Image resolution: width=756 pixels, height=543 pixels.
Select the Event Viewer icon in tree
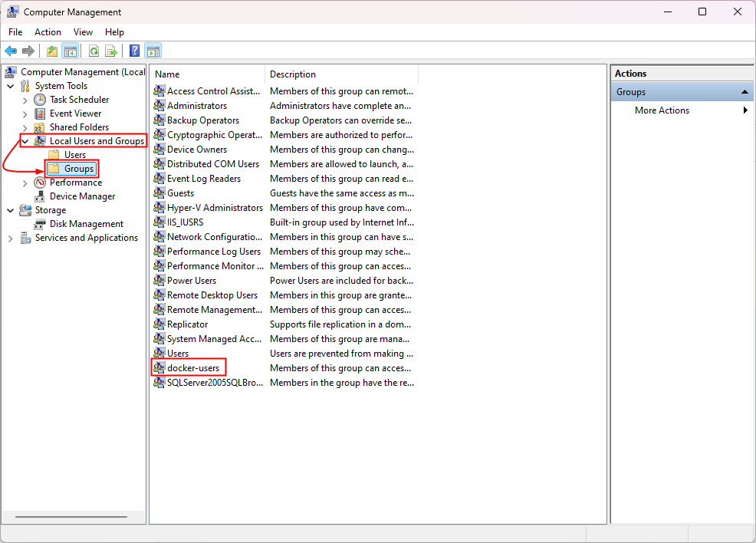pos(40,114)
